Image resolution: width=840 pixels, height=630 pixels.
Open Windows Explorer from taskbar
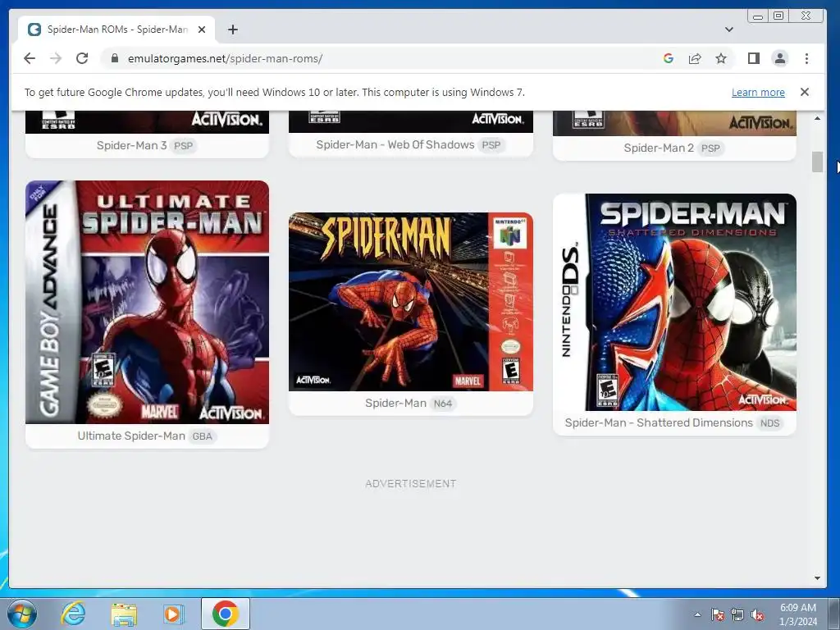tap(124, 614)
